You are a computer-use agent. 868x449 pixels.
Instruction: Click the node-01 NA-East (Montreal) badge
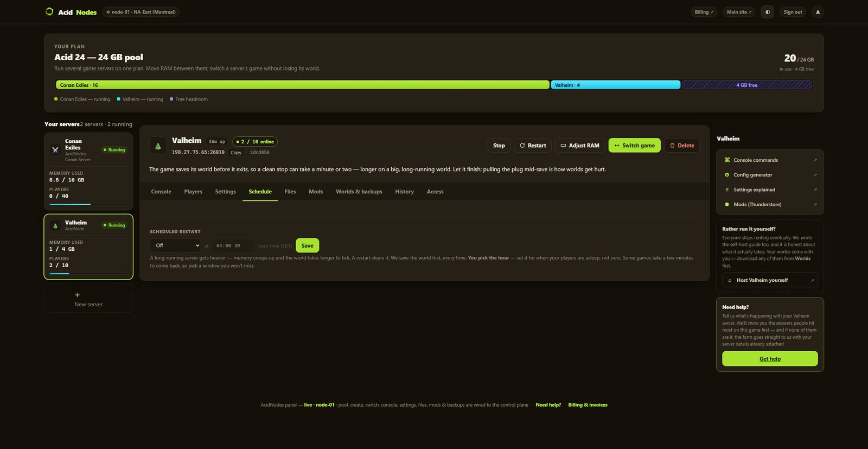[141, 12]
